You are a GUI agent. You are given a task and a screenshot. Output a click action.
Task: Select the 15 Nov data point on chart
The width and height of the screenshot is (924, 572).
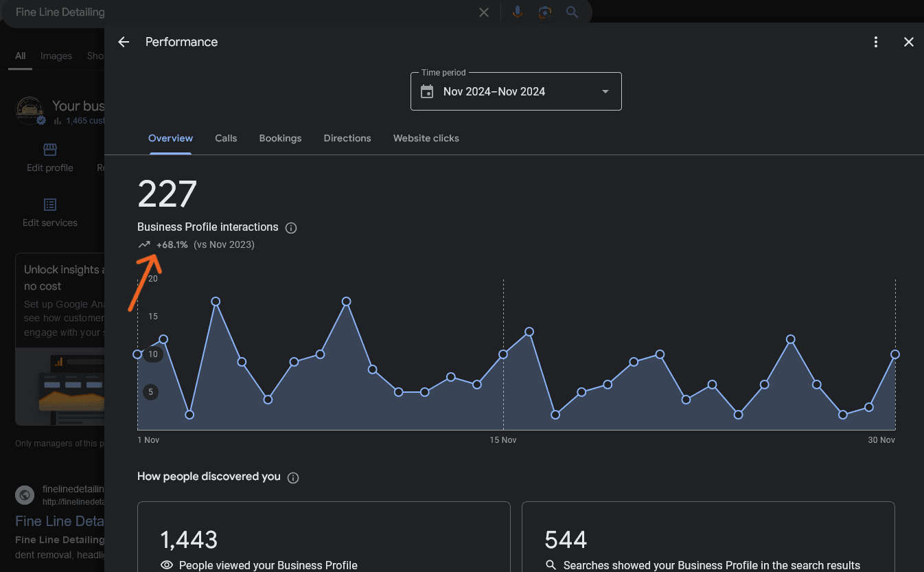pyautogui.click(x=503, y=354)
